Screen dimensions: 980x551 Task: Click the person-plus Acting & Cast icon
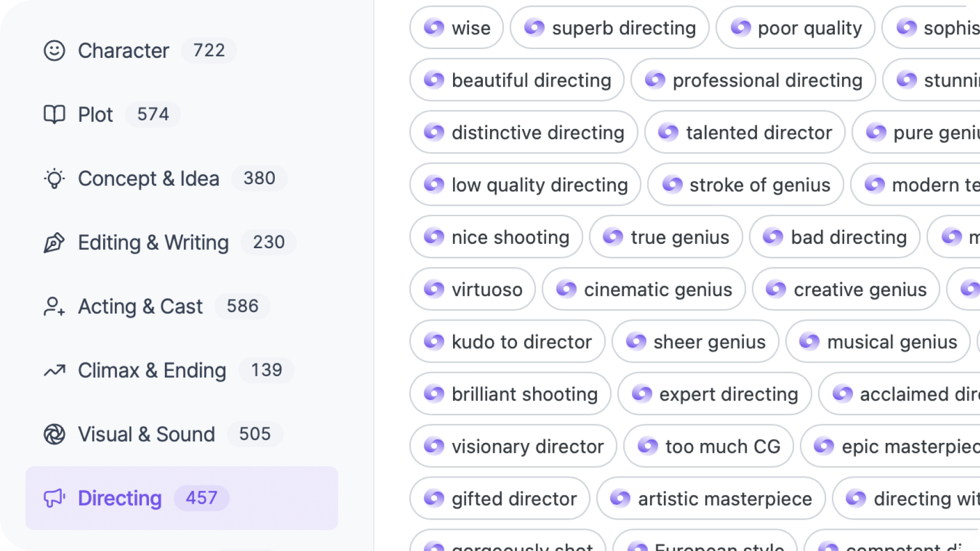(x=54, y=307)
